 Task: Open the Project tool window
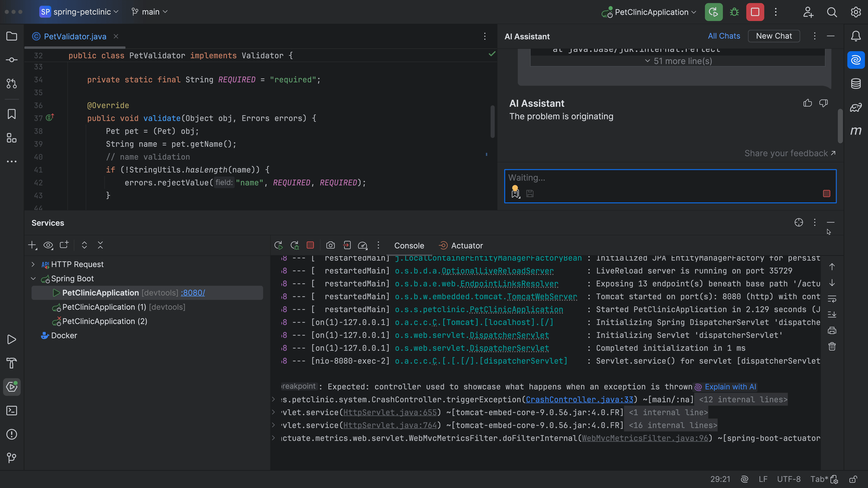coord(12,36)
